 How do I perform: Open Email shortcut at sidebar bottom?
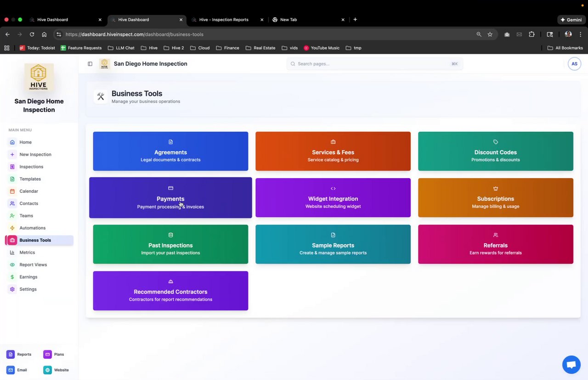(x=17, y=370)
